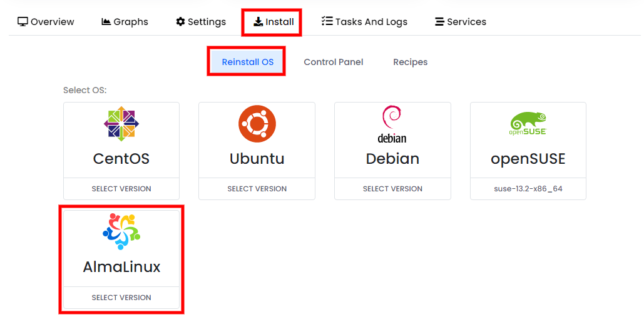This screenshot has height=322, width=644.
Task: Click the Services hamburger icon
Action: coord(439,22)
